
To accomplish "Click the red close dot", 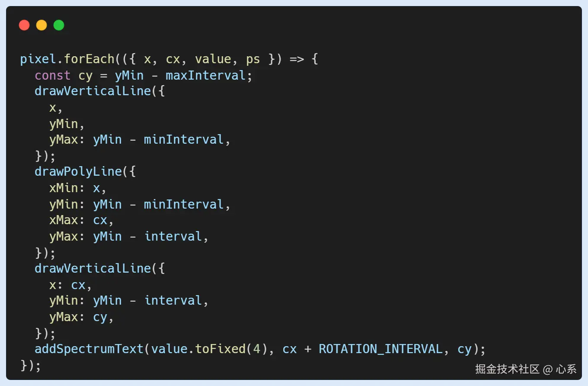I will coord(24,26).
